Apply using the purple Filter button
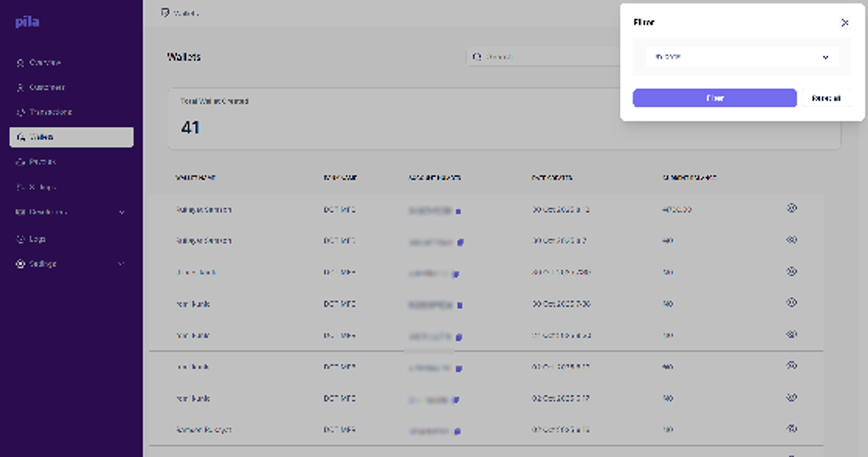The image size is (868, 457). pos(714,98)
